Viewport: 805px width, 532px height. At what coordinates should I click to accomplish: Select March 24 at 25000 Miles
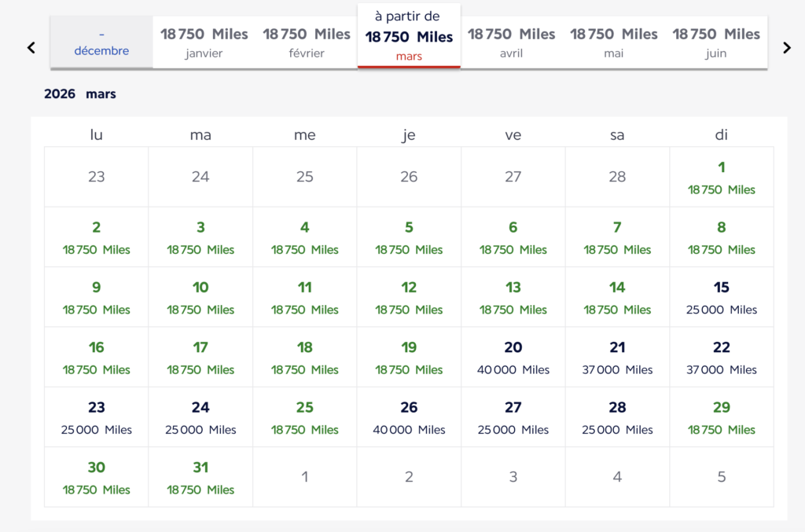pos(200,416)
